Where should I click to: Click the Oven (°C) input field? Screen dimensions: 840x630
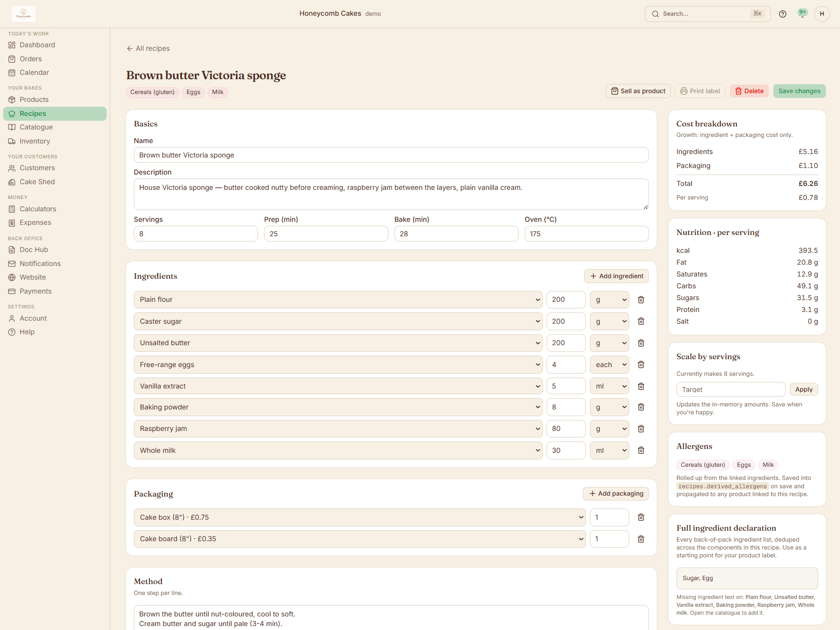click(x=587, y=234)
